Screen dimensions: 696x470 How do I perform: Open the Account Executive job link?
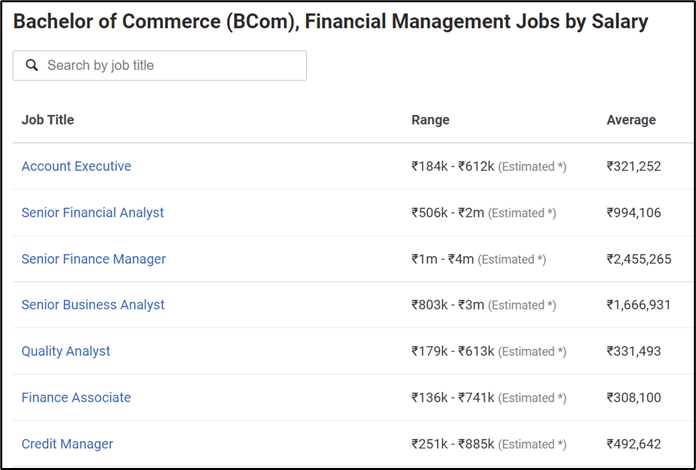click(x=76, y=166)
